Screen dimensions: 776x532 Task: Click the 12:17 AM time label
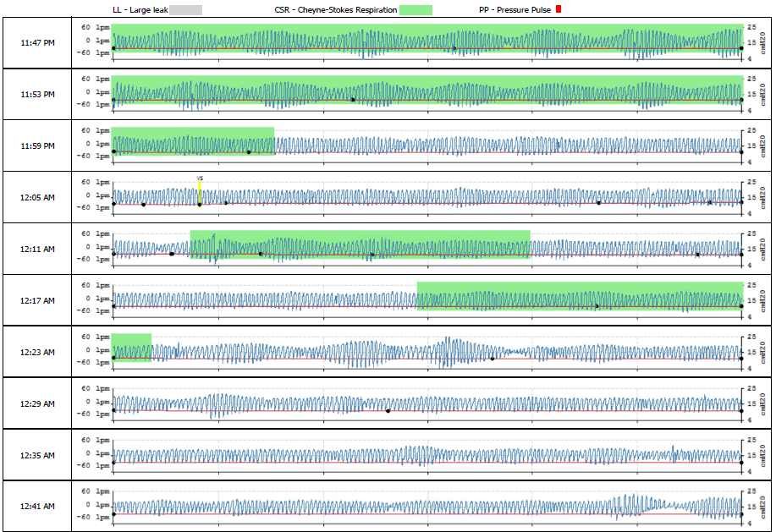click(x=37, y=300)
